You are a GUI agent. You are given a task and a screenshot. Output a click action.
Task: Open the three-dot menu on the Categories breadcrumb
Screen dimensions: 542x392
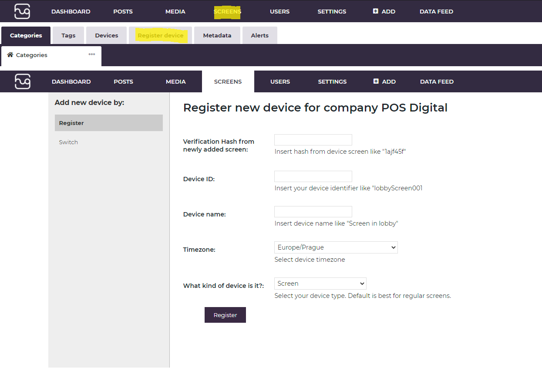92,54
